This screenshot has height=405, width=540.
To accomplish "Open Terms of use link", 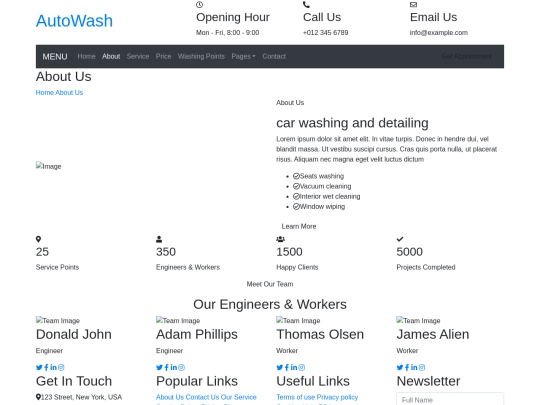I will [x=295, y=397].
